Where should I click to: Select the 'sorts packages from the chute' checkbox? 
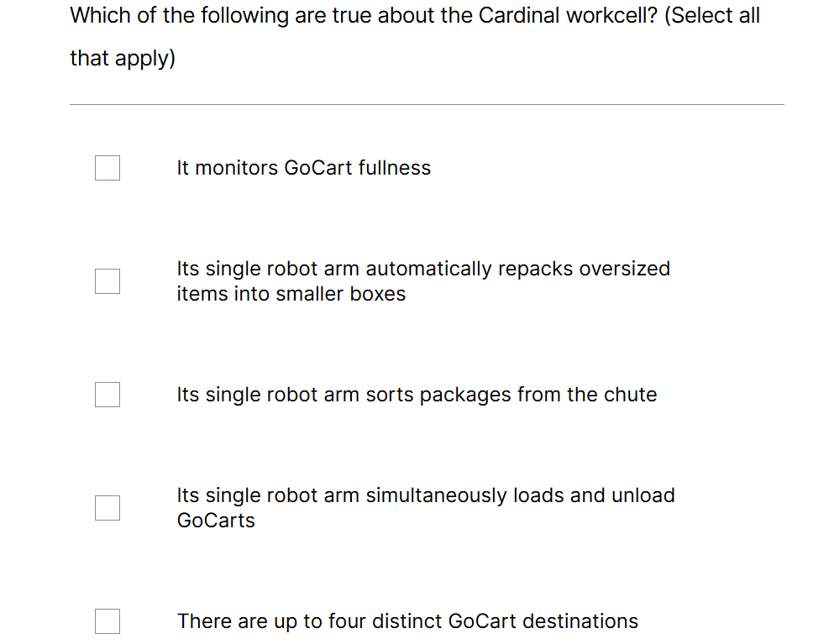pos(108,395)
